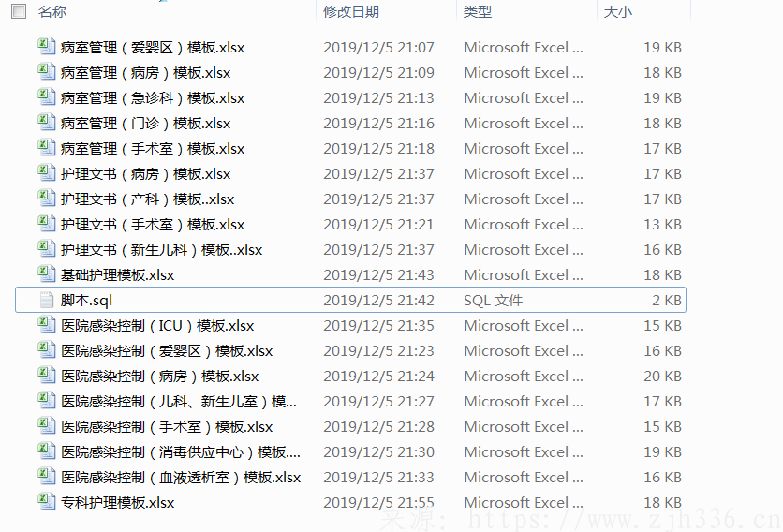Select file name 医院感染控制（病房）模板.xlsx
This screenshot has width=783, height=532.
[x=160, y=377]
